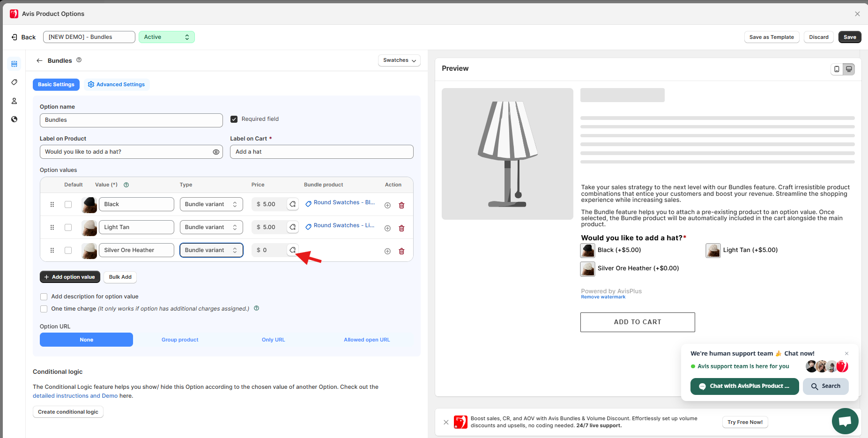Check the One time charge checkbox

click(x=44, y=309)
